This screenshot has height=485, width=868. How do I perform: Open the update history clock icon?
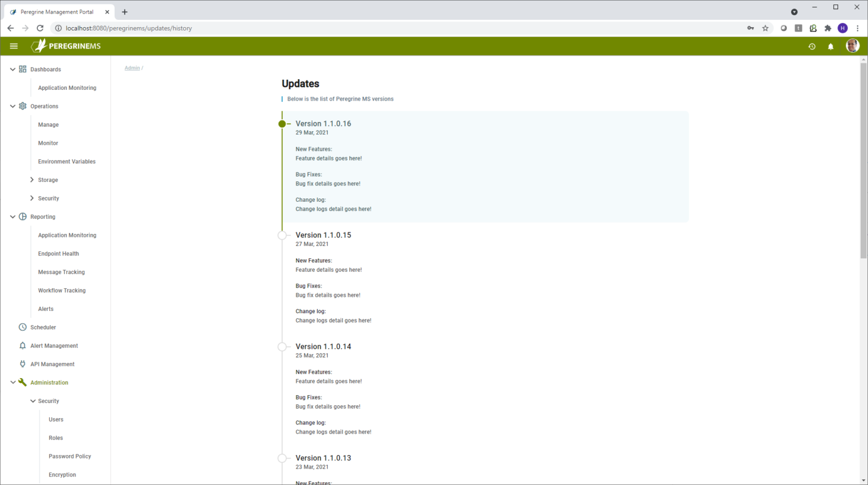pyautogui.click(x=811, y=47)
